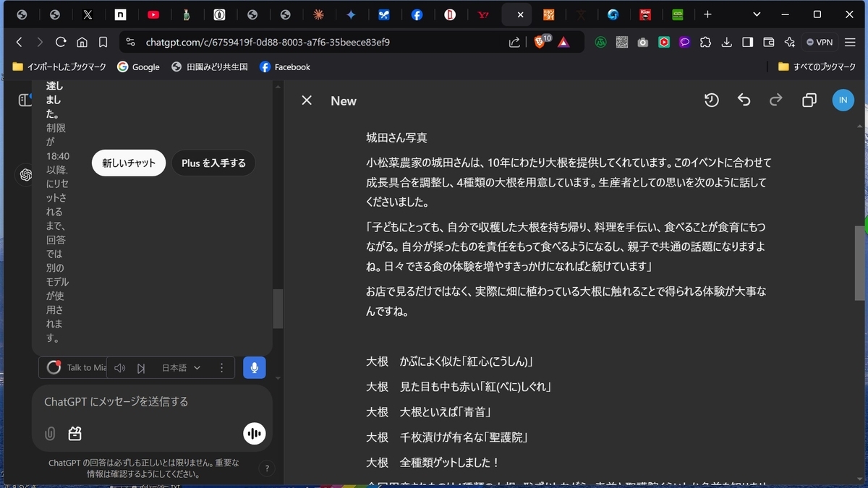Viewport: 868px width, 488px height.
Task: Focus the ChatGPT message input field
Action: (x=152, y=401)
